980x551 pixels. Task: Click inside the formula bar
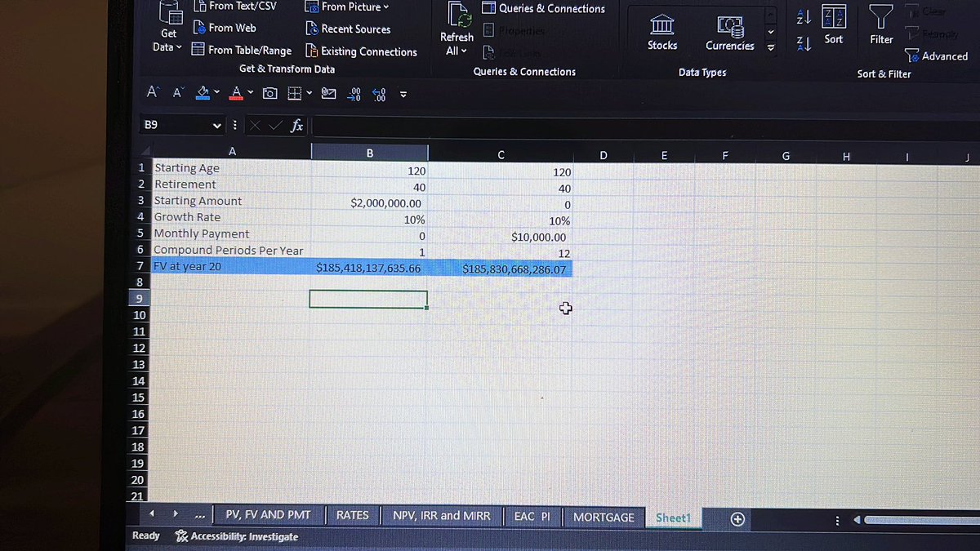click(x=644, y=127)
